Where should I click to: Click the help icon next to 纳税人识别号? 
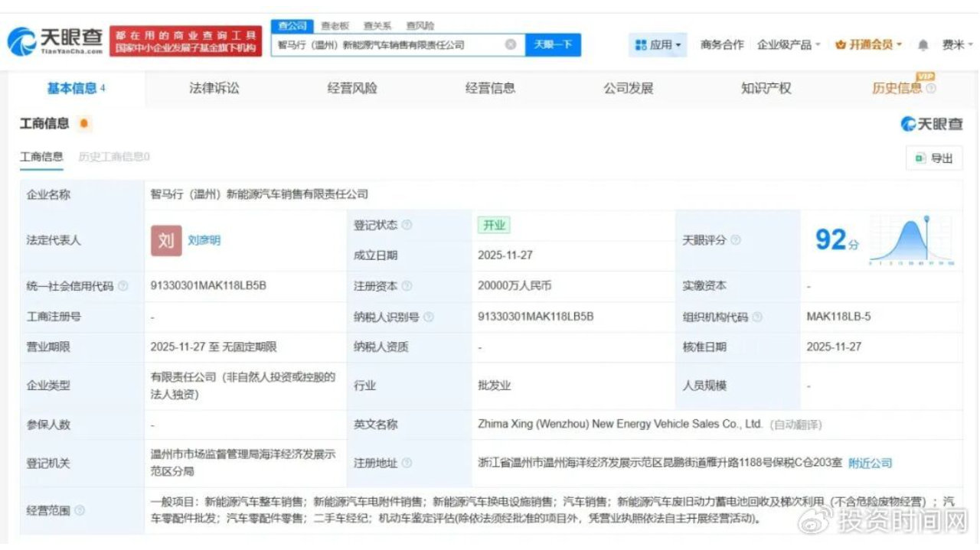[x=428, y=317]
